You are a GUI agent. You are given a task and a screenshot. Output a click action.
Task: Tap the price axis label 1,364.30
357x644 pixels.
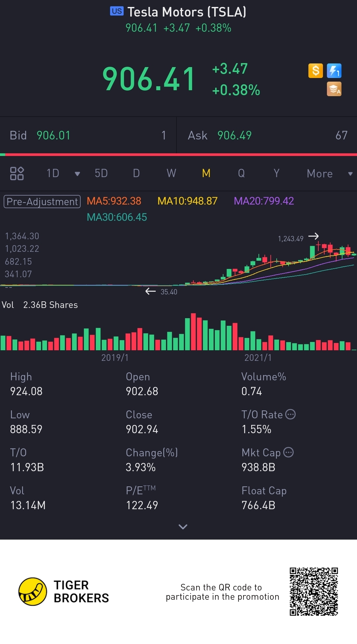pyautogui.click(x=22, y=236)
